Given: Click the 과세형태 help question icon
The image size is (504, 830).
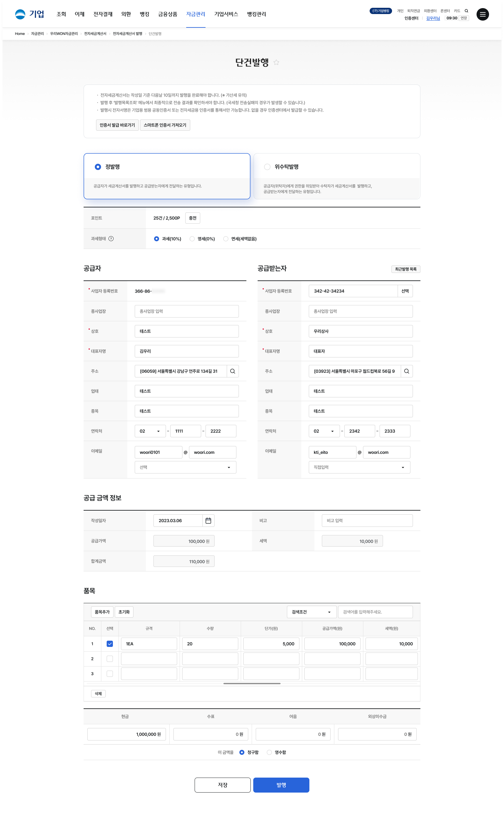Looking at the screenshot, I should 111,239.
